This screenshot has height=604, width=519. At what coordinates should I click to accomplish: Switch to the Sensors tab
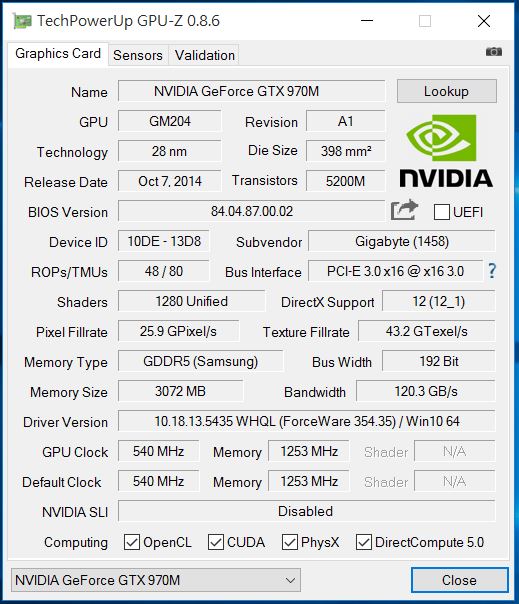click(138, 55)
